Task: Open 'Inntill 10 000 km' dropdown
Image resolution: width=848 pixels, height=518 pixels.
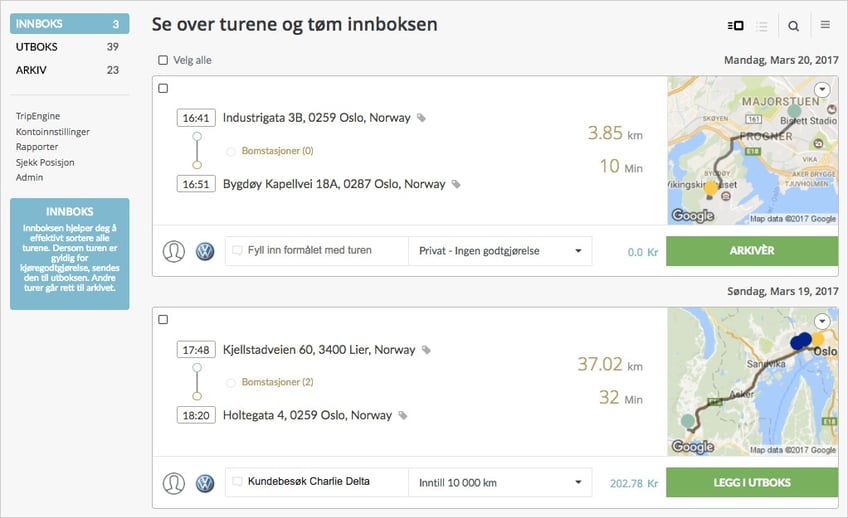Action: 499,483
